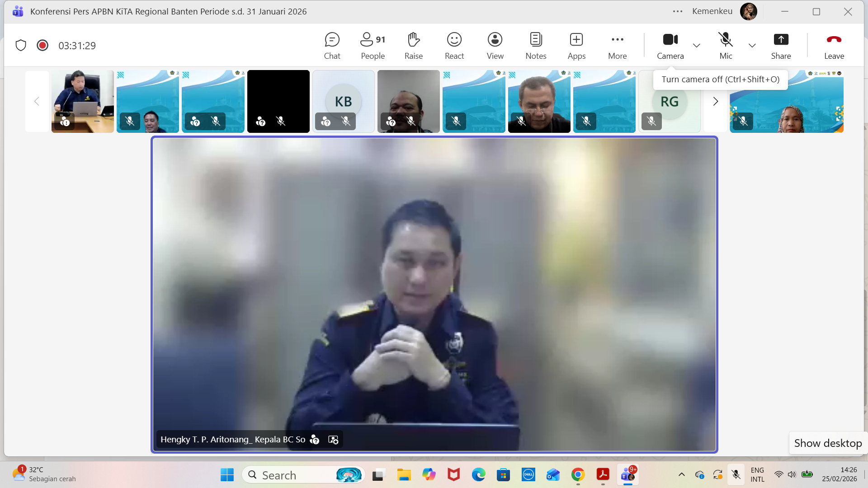Viewport: 868px width, 488px height.
Task: Open the People participants list
Action: pos(373,45)
